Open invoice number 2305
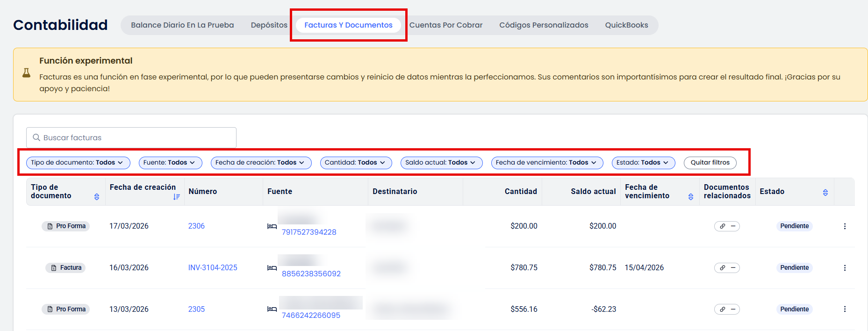The width and height of the screenshot is (868, 331). coord(196,309)
